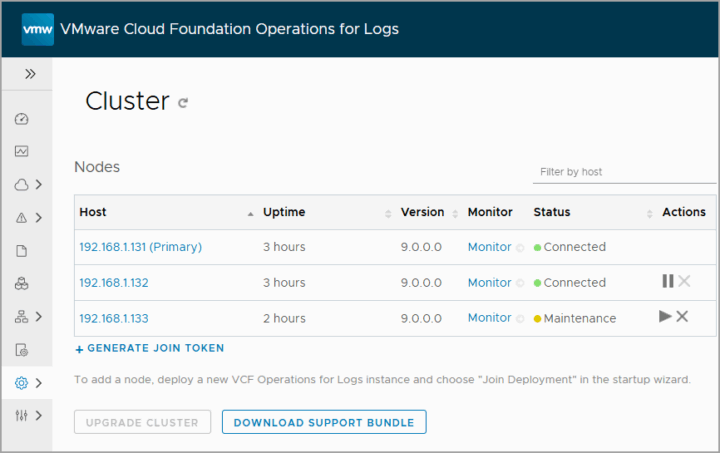This screenshot has height=453, width=720.
Task: Open the dashboards gauge icon in sidebar
Action: pos(22,119)
